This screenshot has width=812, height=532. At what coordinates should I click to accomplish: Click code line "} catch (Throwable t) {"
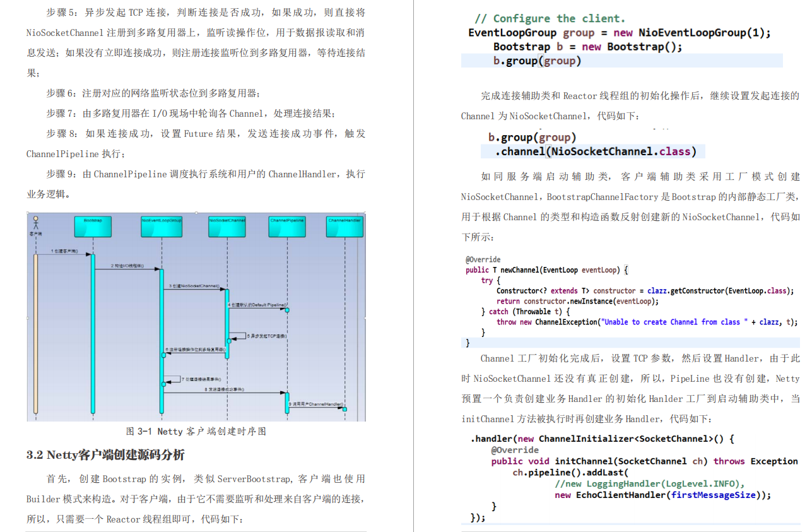(526, 312)
